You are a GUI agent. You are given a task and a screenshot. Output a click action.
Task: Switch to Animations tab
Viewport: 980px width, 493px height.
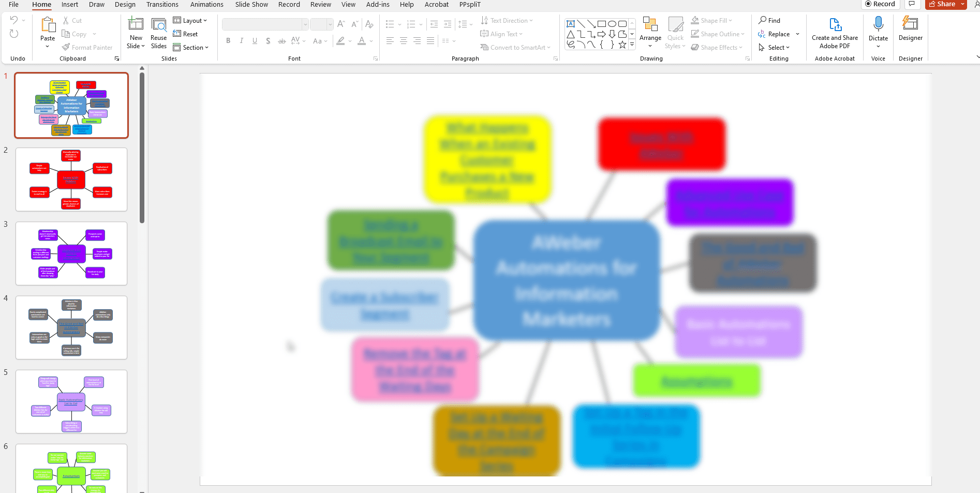(207, 5)
